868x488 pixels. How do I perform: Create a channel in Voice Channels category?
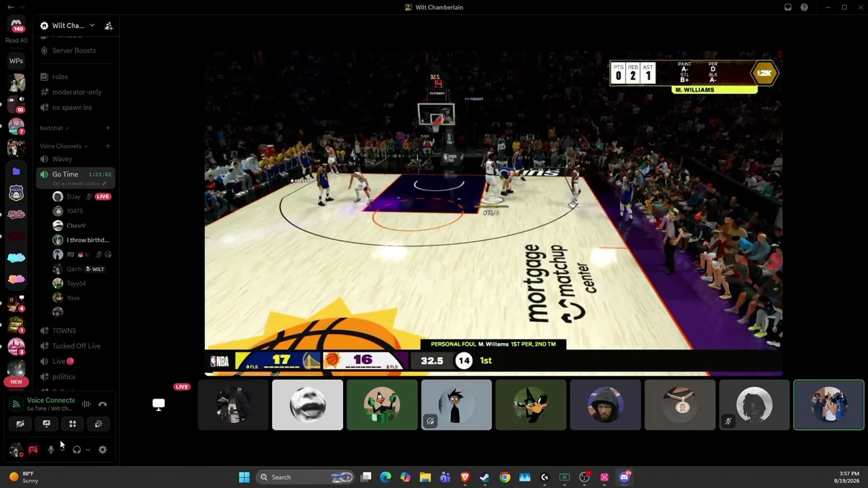[107, 146]
